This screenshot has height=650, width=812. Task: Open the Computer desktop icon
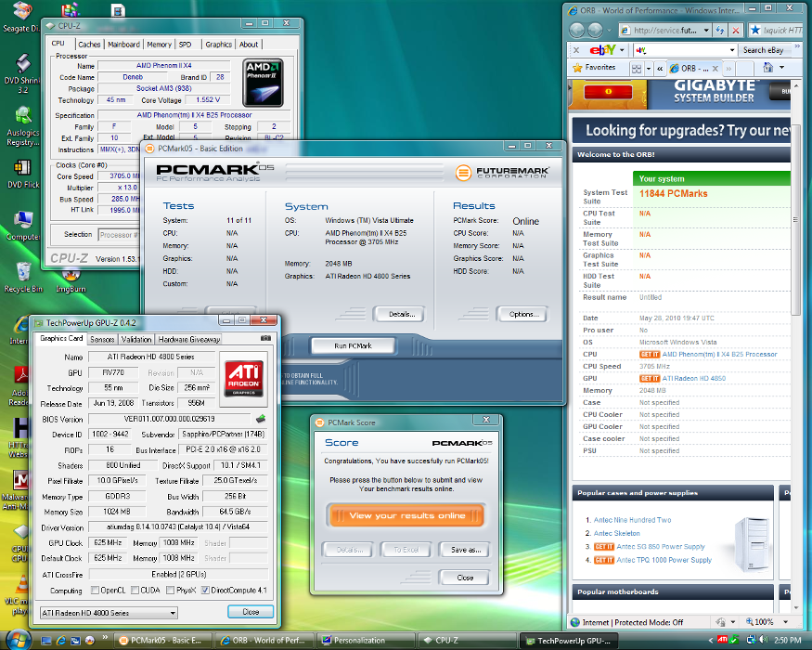23,226
